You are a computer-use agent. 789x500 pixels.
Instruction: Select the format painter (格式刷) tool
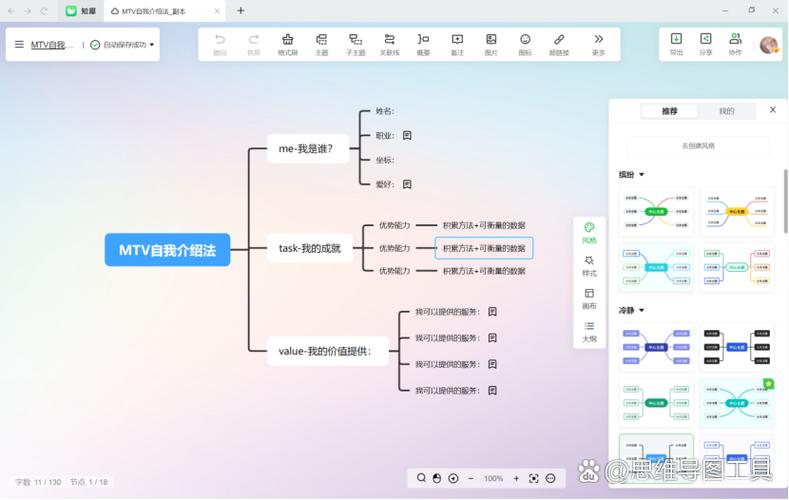(288, 39)
